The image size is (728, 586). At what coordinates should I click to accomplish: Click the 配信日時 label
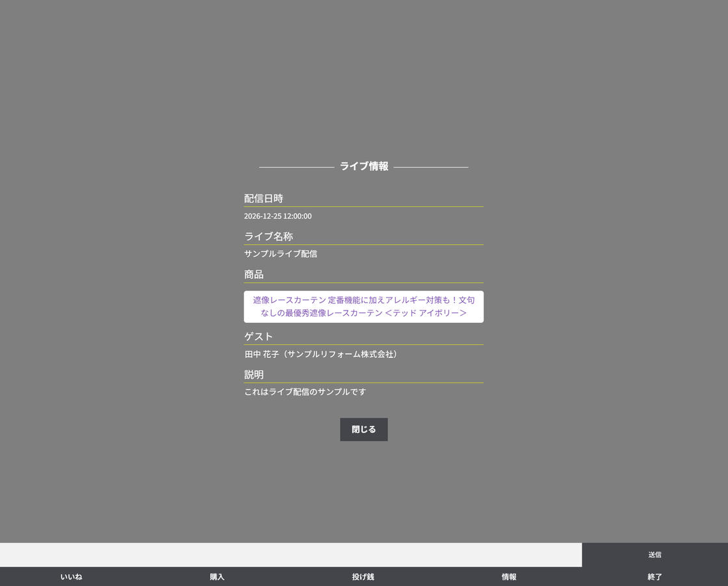pos(263,199)
